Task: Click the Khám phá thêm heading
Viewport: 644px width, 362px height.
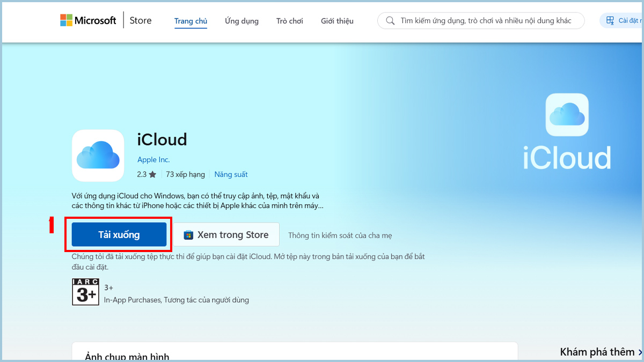Action: [x=597, y=352]
